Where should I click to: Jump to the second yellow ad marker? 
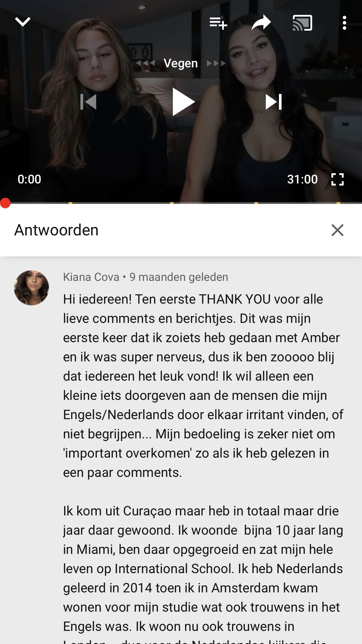tap(172, 203)
